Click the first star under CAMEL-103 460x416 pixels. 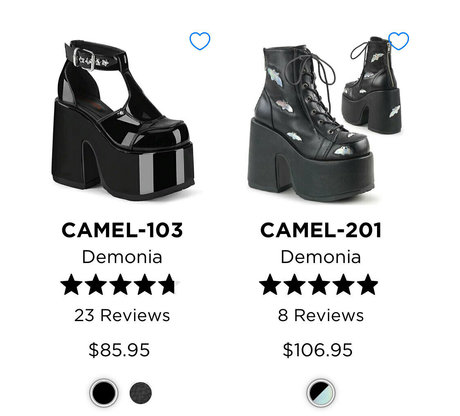[x=71, y=285]
